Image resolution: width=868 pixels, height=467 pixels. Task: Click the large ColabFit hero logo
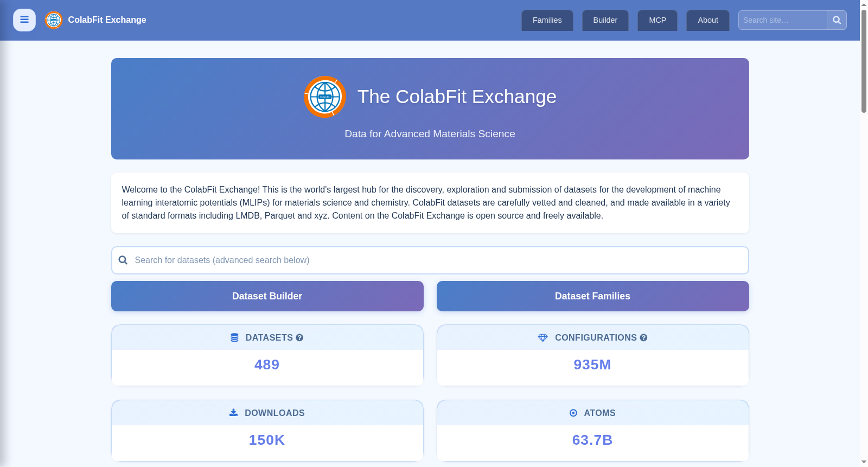(325, 97)
